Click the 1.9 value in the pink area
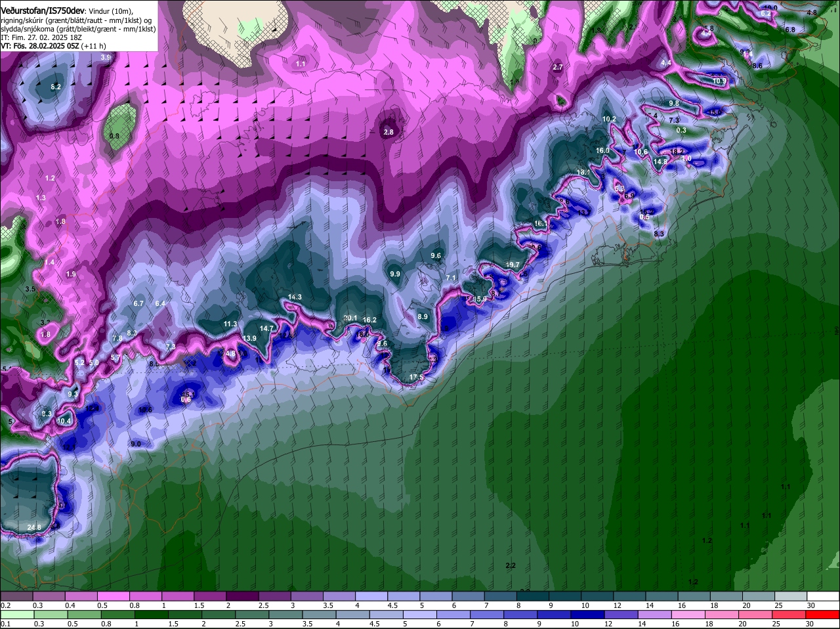The height and width of the screenshot is (629, 840). (71, 274)
